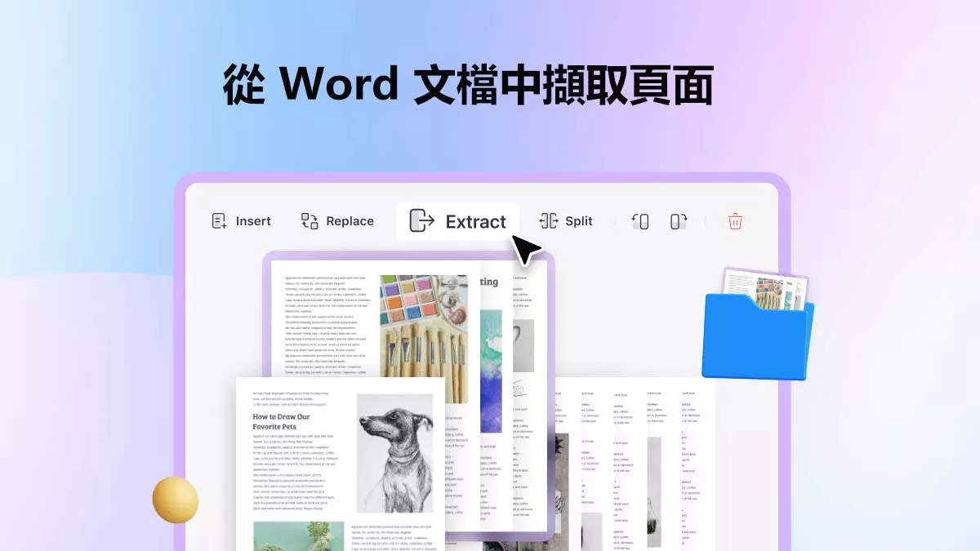The image size is (980, 551).
Task: Click the Replace page icon
Action: pyautogui.click(x=310, y=221)
